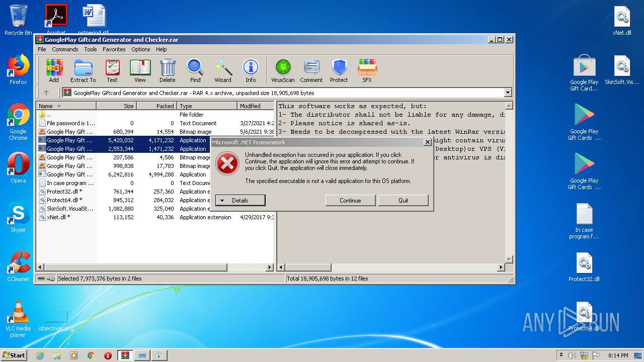This screenshot has height=362, width=644.
Task: Select xNet.dll * row in archive
Action: (x=155, y=217)
